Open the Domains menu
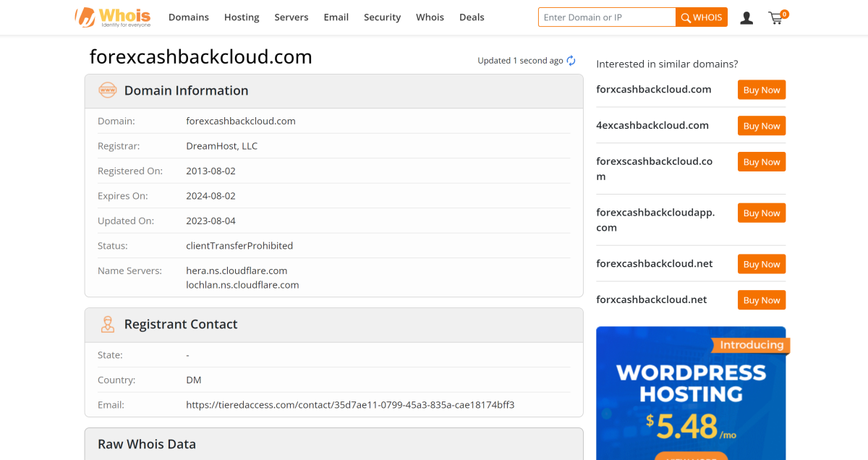The image size is (868, 460). [x=189, y=17]
